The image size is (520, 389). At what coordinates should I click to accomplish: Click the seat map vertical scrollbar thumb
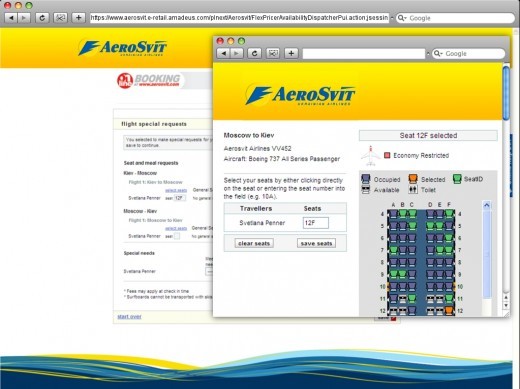487,254
